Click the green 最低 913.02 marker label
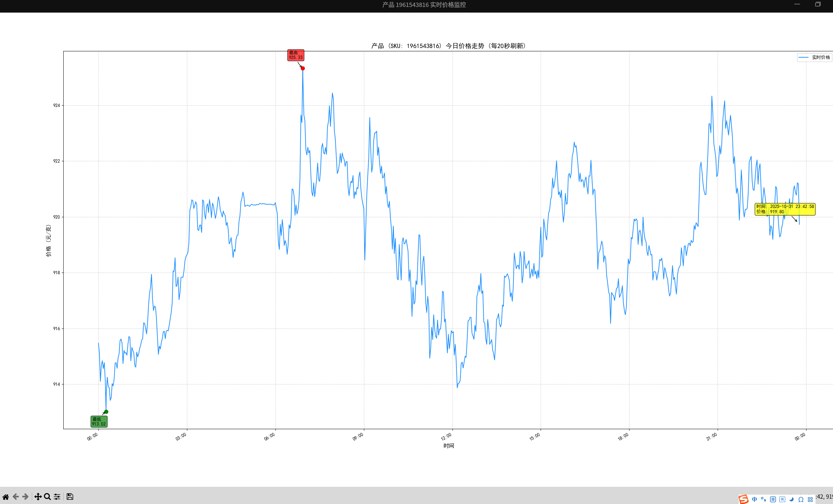Screen dimensions: 833x504 (x=99, y=422)
